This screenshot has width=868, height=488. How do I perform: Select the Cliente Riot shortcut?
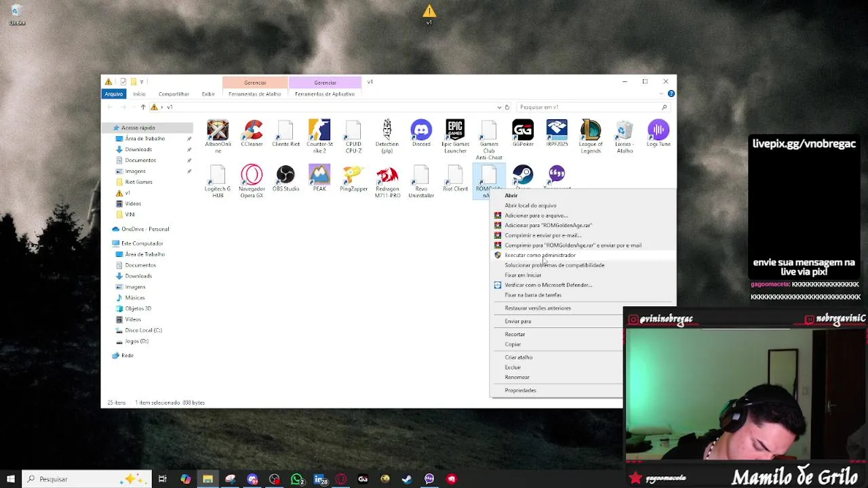pos(285,134)
